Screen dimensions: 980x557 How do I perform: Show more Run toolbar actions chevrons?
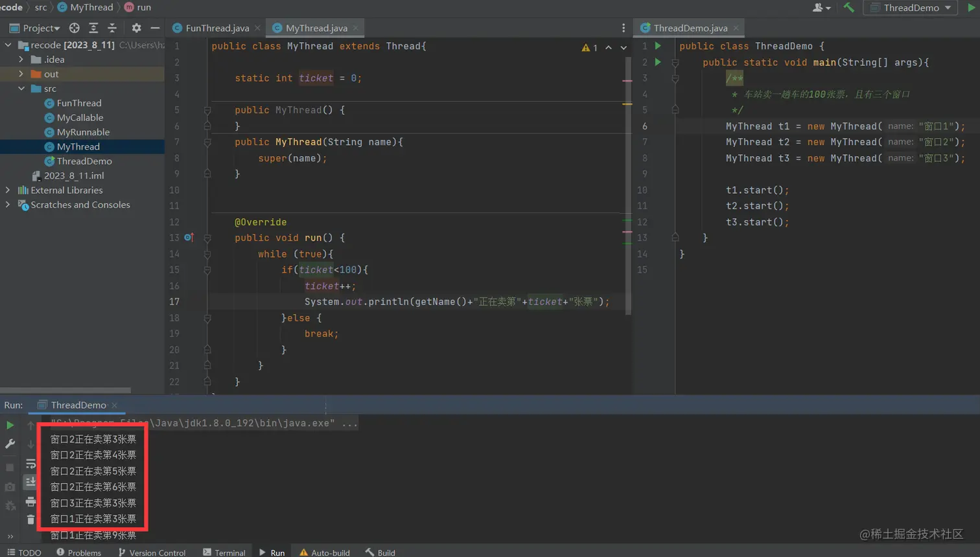[x=10, y=536]
